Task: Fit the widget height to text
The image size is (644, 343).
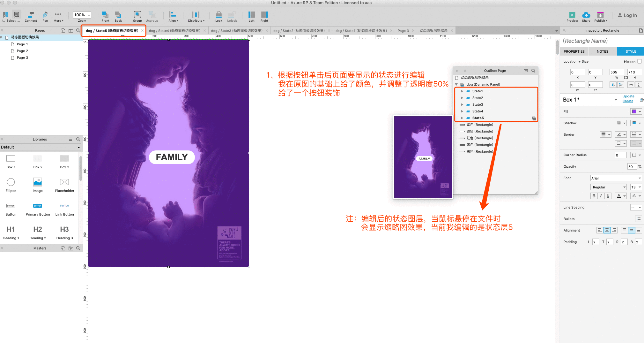Action: (638, 85)
